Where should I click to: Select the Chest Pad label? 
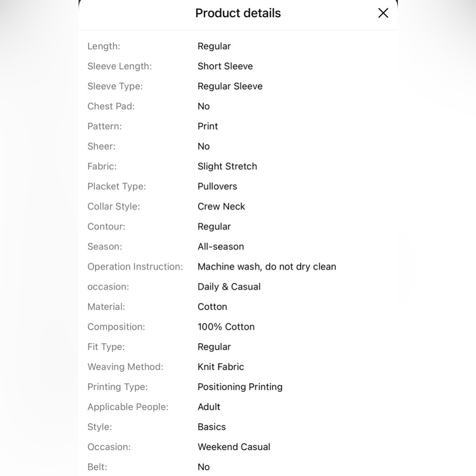tap(111, 106)
